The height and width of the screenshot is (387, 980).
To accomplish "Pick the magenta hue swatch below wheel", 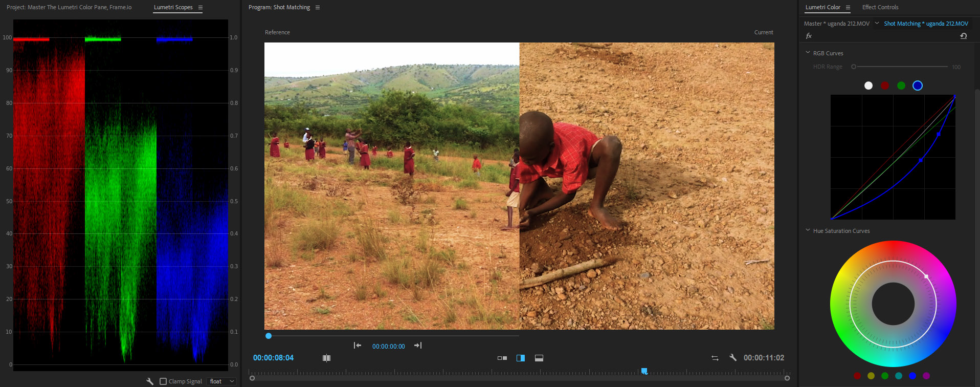I will coord(926,376).
